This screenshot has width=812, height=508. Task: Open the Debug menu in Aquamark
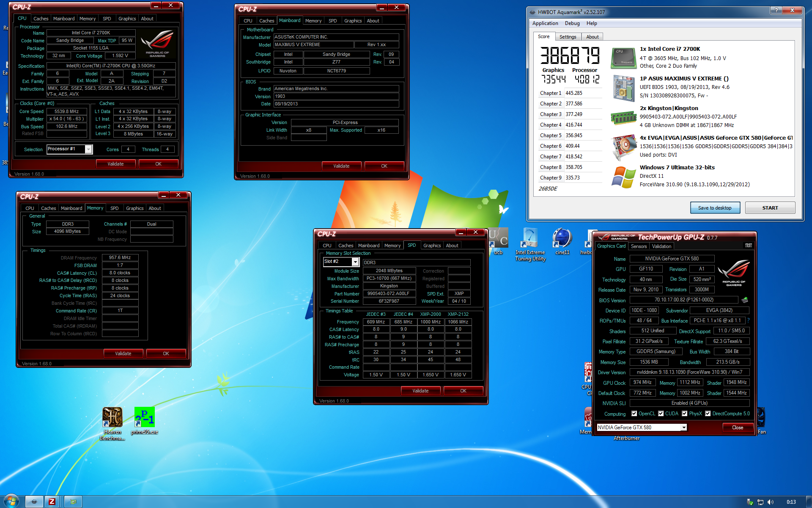572,23
